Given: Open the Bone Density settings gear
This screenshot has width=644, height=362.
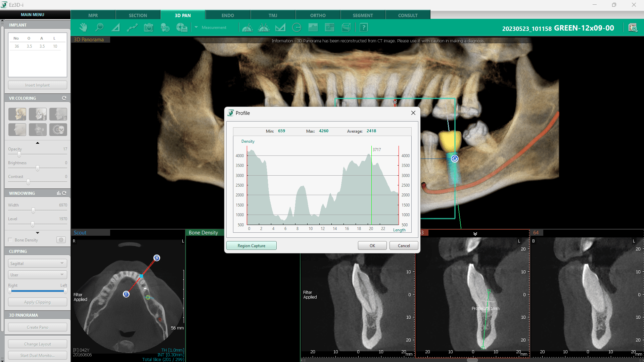Looking at the screenshot, I should [61, 240].
